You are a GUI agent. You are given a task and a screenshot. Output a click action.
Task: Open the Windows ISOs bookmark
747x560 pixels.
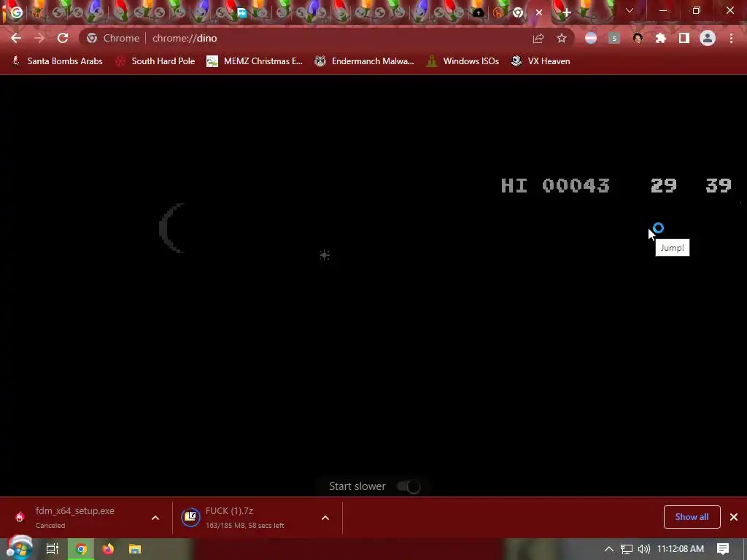click(462, 61)
